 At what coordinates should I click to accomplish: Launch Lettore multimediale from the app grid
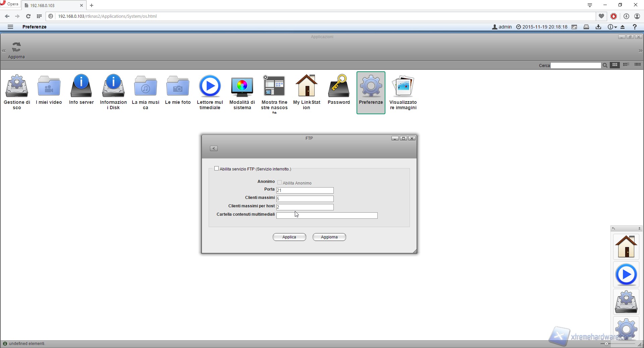210,86
